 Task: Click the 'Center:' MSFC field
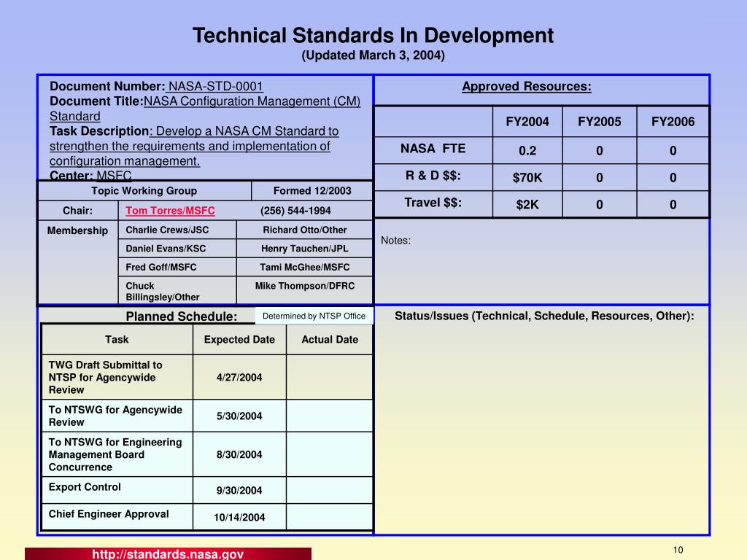[x=90, y=176]
